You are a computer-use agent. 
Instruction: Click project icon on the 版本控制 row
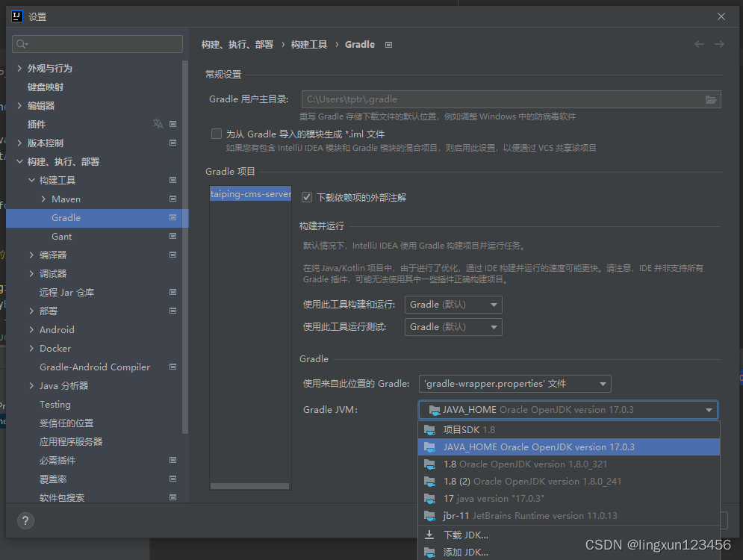173,143
